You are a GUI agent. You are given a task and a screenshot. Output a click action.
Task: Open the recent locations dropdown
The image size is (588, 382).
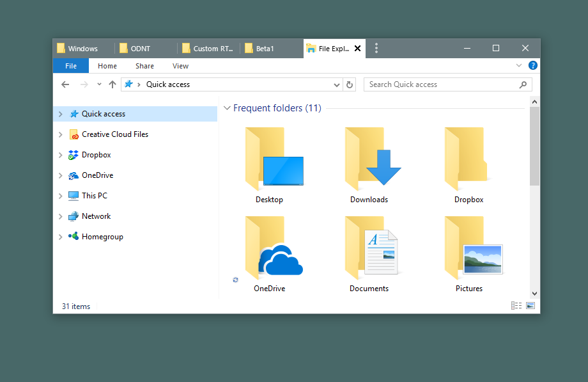tap(98, 84)
